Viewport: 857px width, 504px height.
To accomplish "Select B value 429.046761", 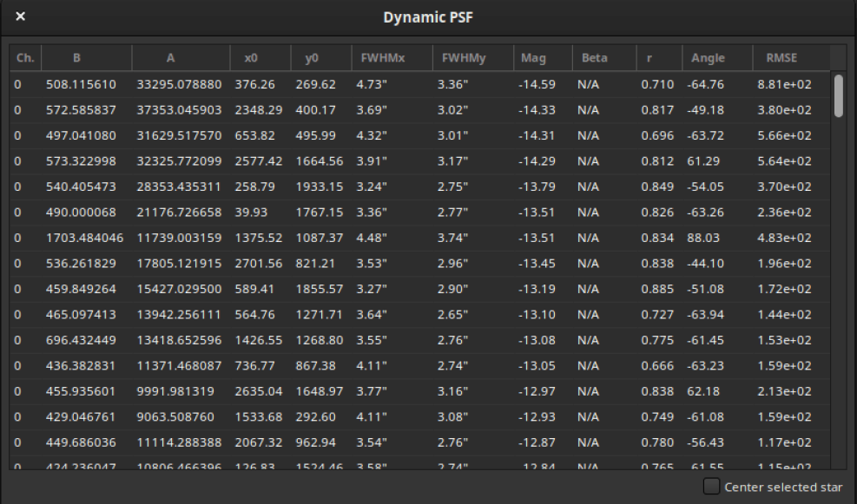I will click(81, 417).
